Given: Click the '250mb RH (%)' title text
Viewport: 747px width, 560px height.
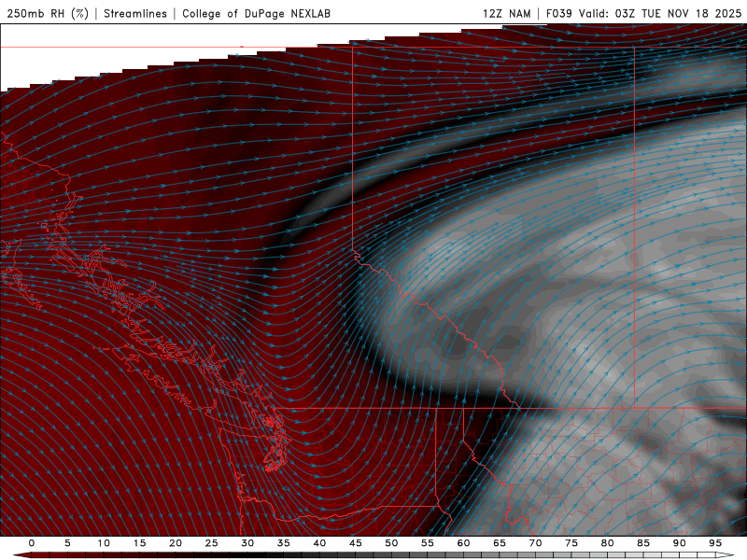Looking at the screenshot, I should [x=48, y=13].
